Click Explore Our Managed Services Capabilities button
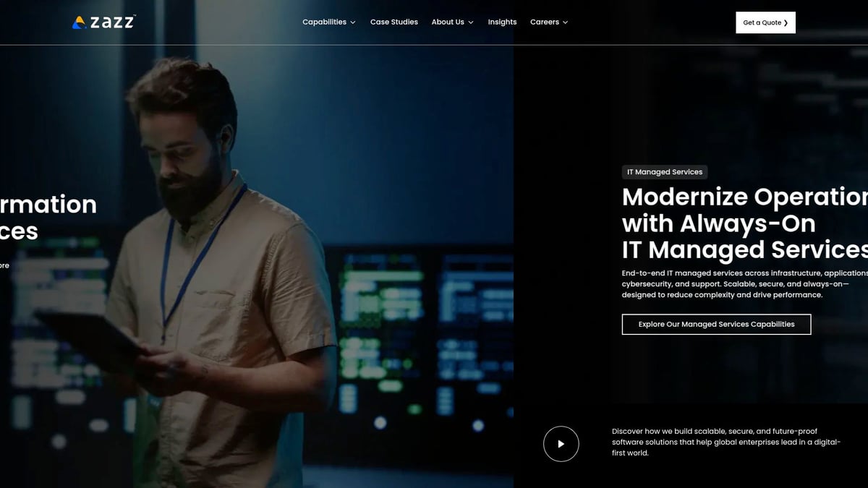 tap(716, 325)
